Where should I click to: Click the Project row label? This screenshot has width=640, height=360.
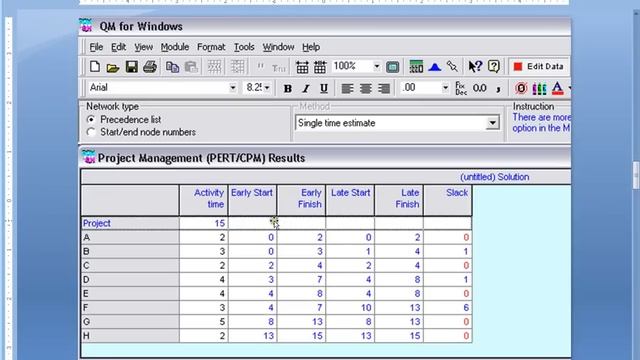click(x=130, y=223)
